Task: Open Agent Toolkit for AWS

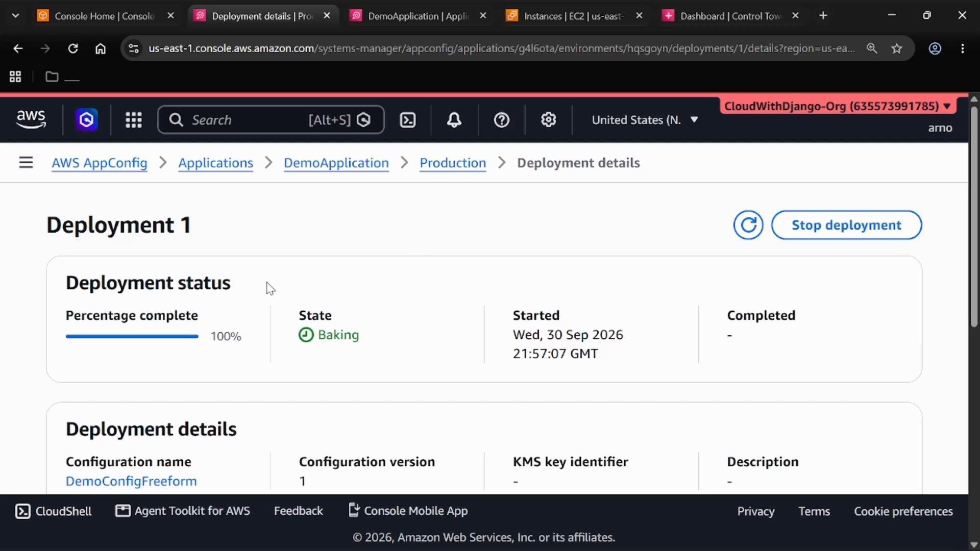Action: point(183,511)
